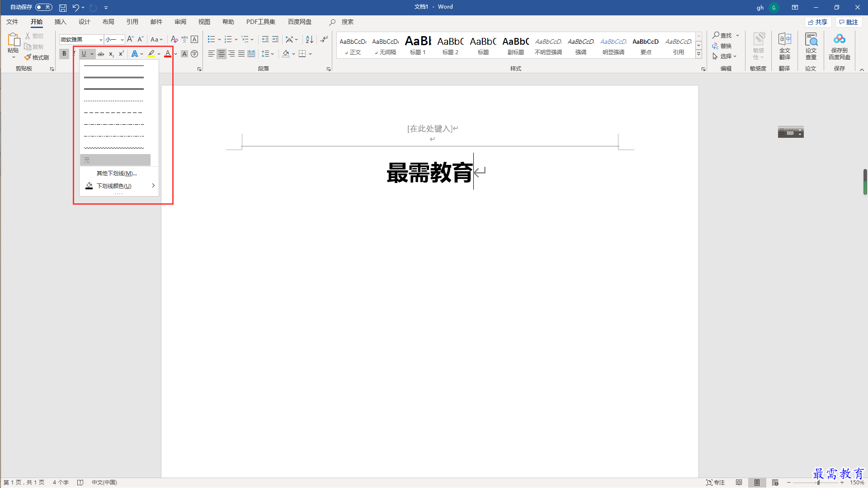This screenshot has height=488, width=868.
Task: Click the 查找 find button
Action: pyautogui.click(x=722, y=35)
